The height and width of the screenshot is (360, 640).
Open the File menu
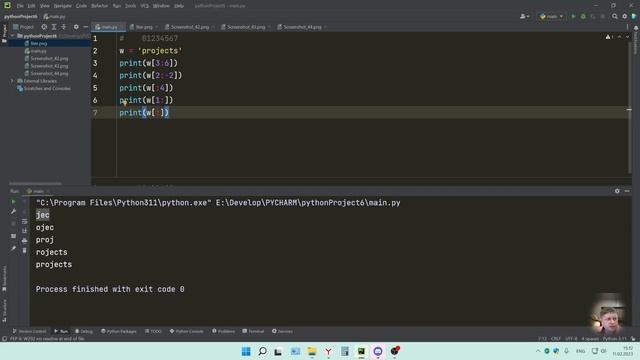coord(20,6)
